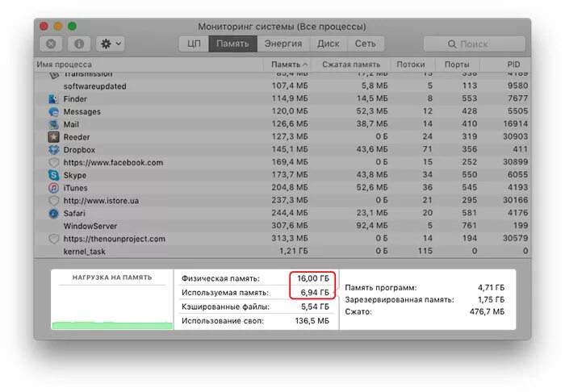Click the Skype process name
Viewport: 565px width, 392px height.
click(x=75, y=176)
